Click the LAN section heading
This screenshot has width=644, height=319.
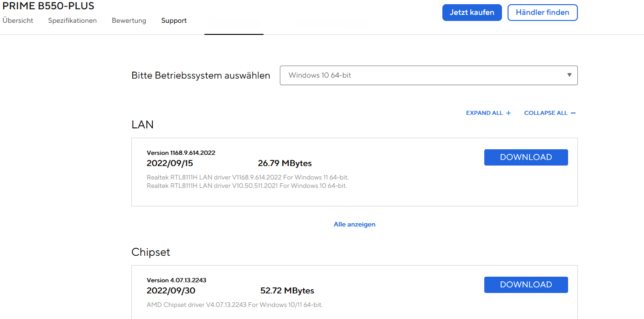tap(142, 125)
